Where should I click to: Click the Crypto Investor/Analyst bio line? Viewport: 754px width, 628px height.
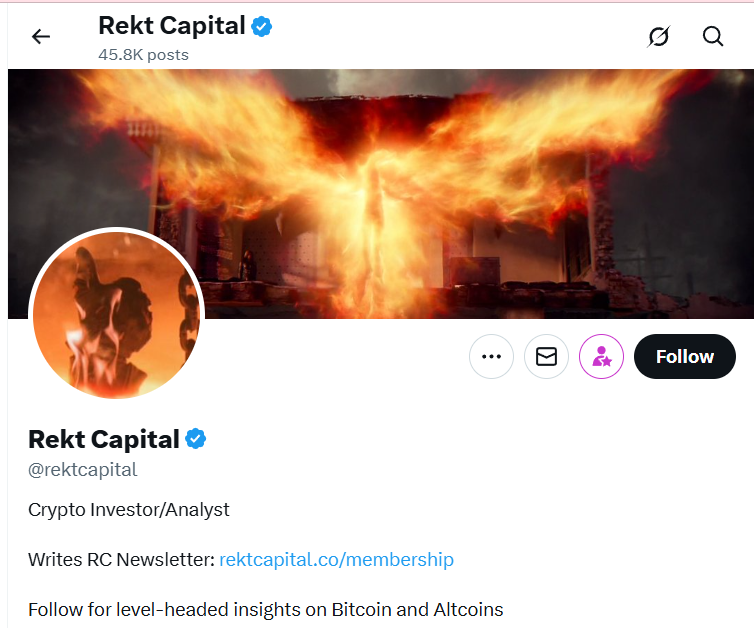coord(129,510)
